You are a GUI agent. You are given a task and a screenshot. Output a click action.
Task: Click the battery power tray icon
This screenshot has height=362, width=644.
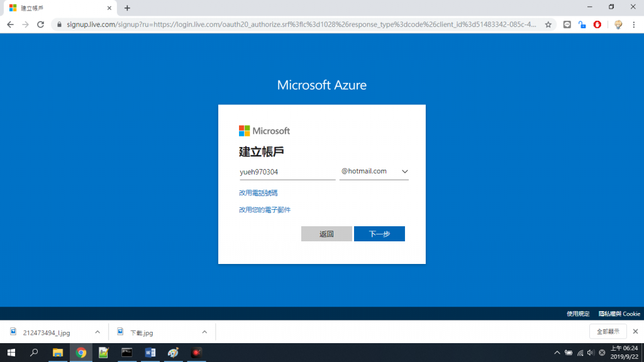point(569,353)
